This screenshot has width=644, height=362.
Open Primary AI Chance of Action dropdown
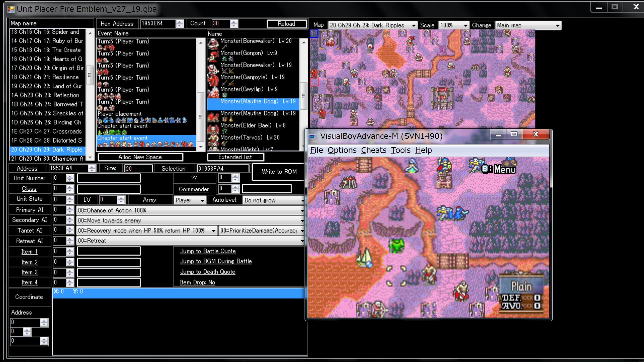(191, 210)
